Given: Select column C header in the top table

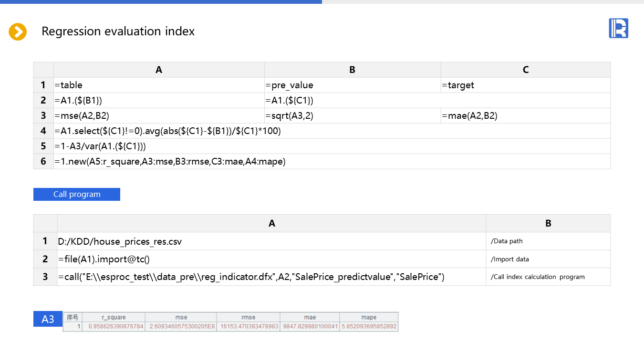Looking at the screenshot, I should (x=525, y=70).
